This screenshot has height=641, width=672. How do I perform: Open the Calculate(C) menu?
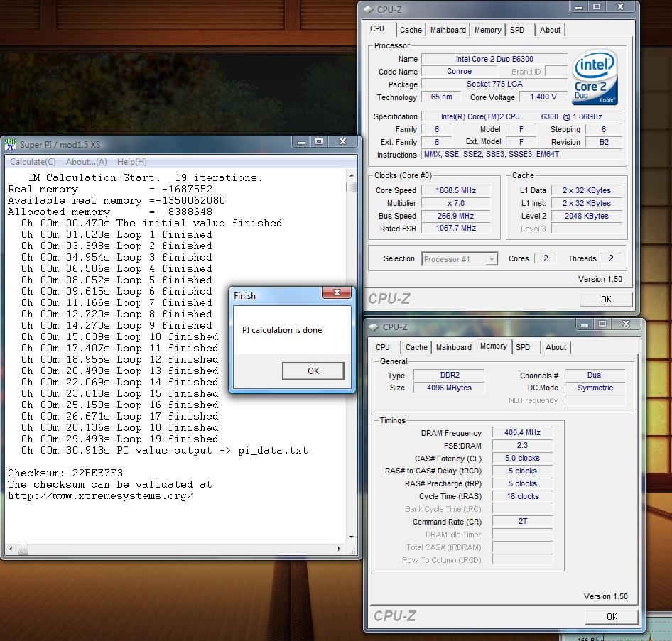33,162
